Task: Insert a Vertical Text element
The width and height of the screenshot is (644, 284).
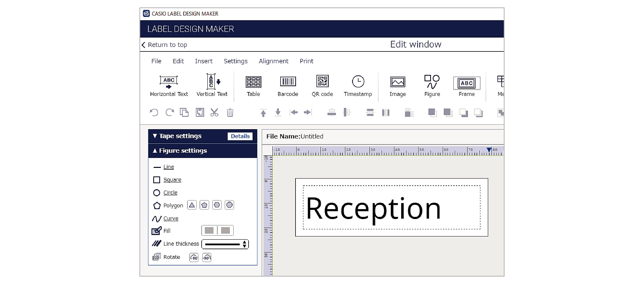Action: tap(211, 85)
